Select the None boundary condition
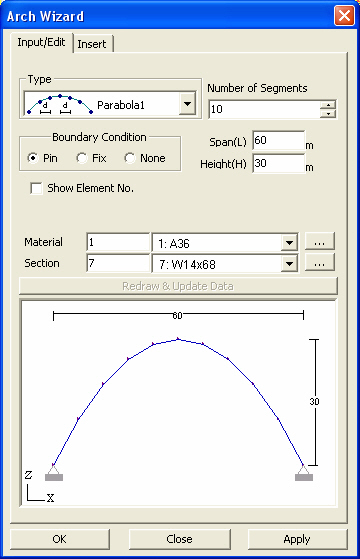 point(130,158)
